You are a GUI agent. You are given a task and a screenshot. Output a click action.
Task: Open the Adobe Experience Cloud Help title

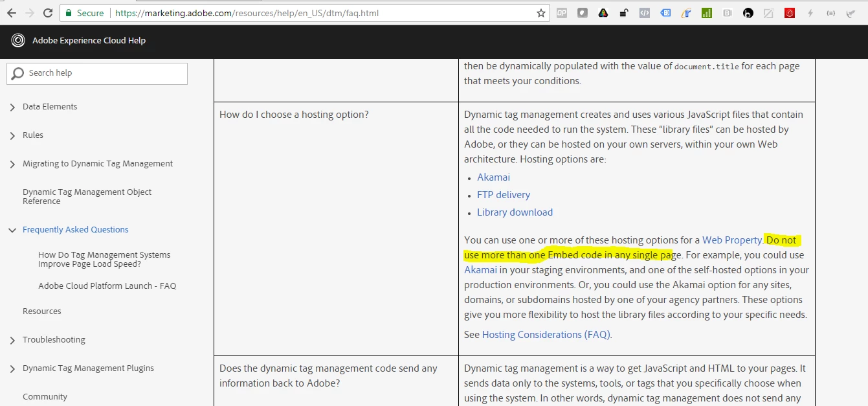click(89, 40)
